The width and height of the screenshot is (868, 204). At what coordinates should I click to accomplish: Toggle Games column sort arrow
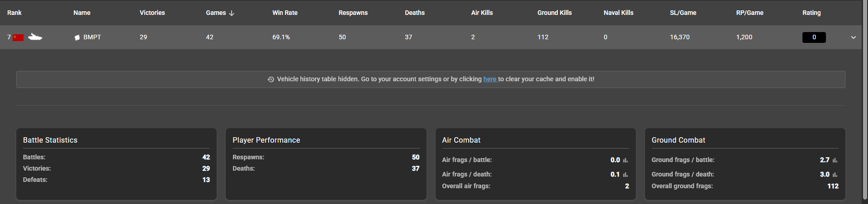tap(232, 13)
